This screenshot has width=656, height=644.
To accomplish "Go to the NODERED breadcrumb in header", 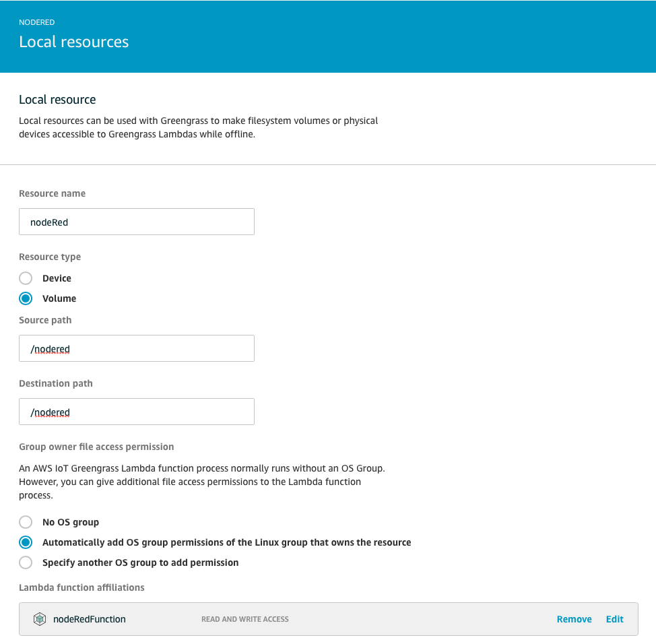I will click(37, 22).
